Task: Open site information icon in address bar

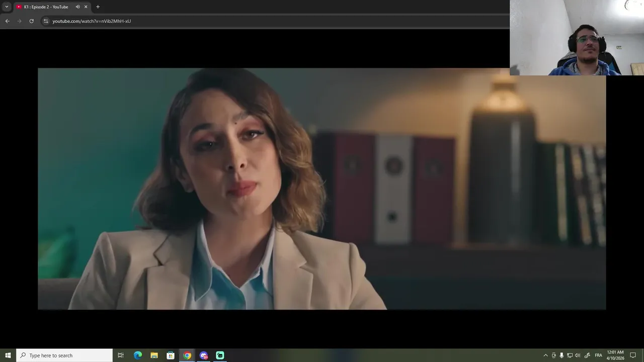Action: point(46,21)
